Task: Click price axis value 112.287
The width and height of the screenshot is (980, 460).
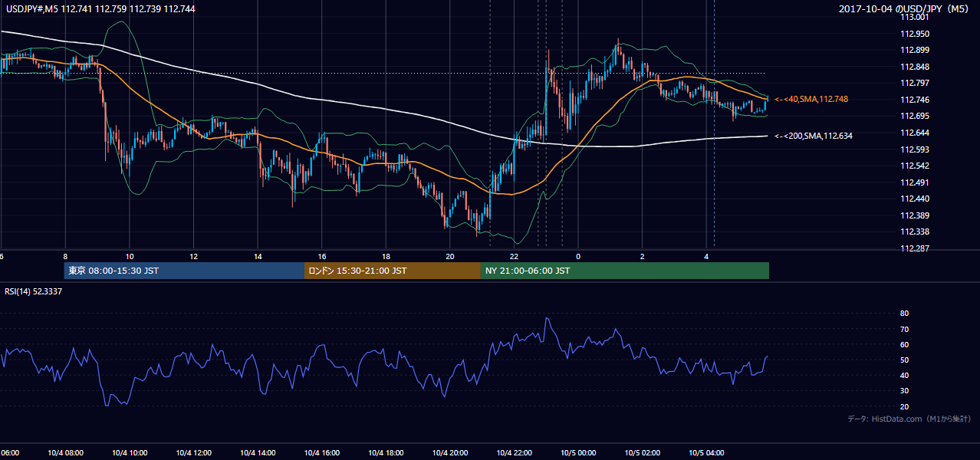Action: [x=916, y=248]
